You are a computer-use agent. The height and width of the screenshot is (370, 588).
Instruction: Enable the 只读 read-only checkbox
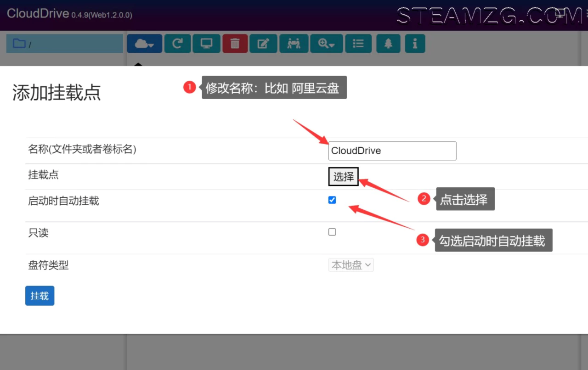click(x=332, y=232)
